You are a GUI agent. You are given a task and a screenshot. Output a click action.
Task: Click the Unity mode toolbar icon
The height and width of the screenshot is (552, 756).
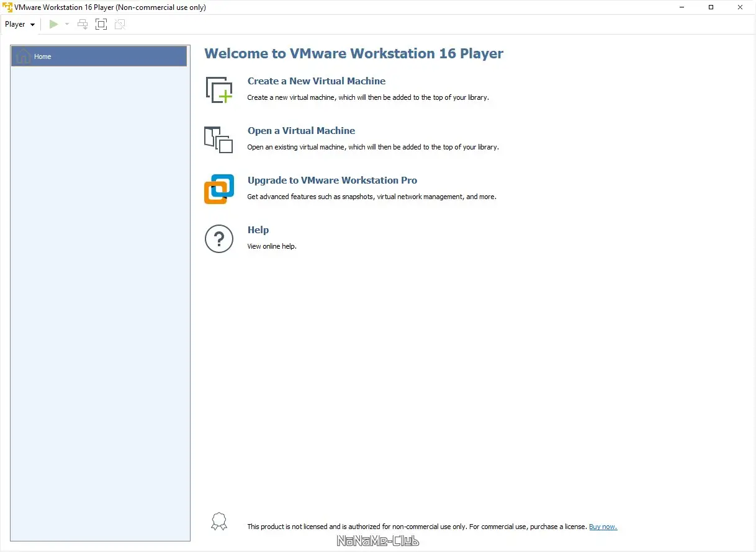click(x=120, y=24)
